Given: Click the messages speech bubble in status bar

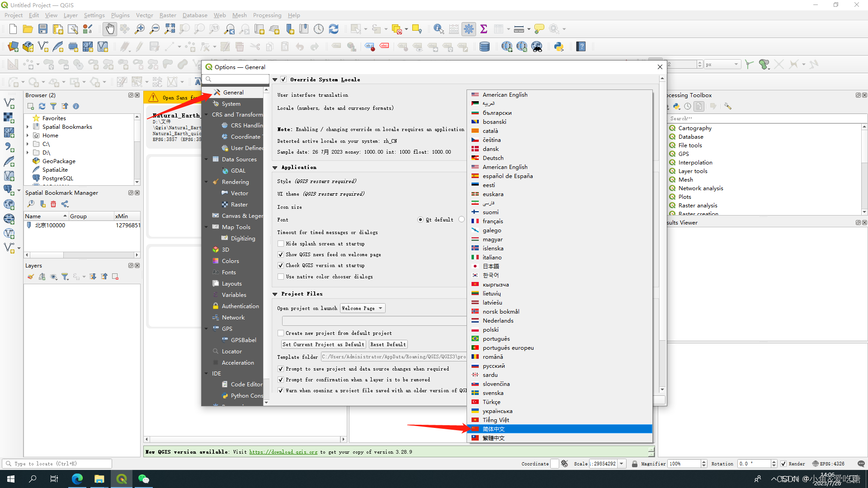Looking at the screenshot, I should [861, 464].
